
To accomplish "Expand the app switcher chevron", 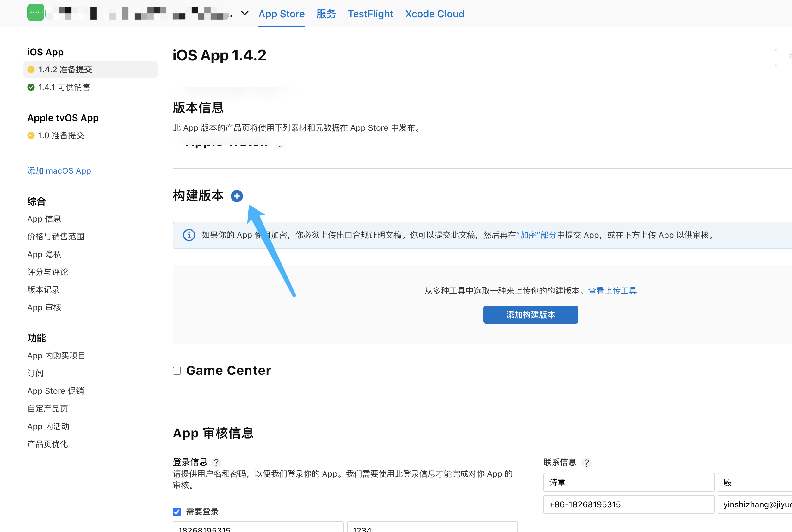I will (244, 13).
